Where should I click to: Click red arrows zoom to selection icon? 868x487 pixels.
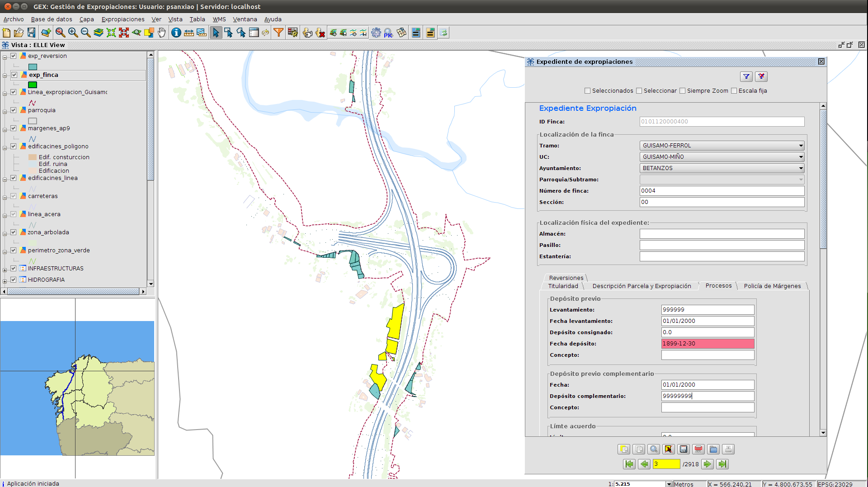(124, 33)
